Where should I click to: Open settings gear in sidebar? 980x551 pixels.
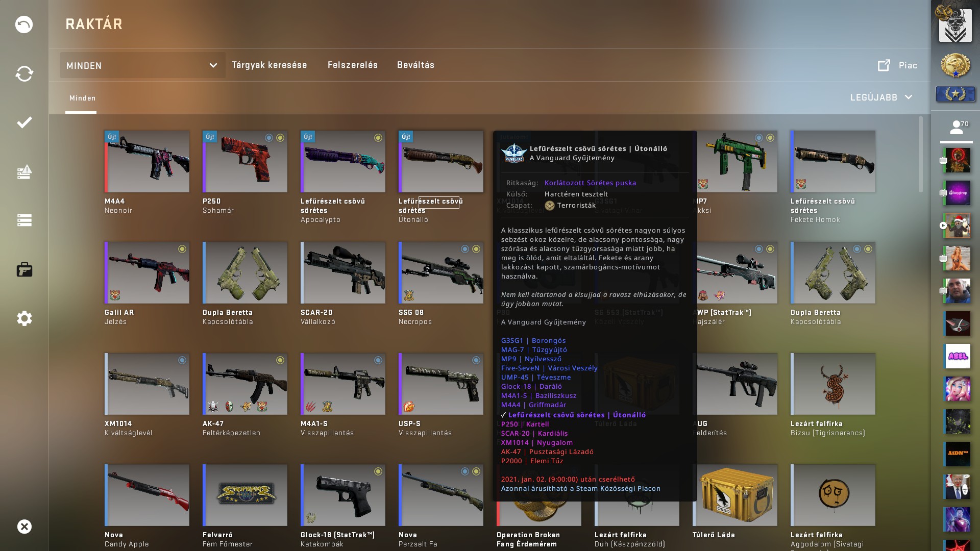[24, 318]
